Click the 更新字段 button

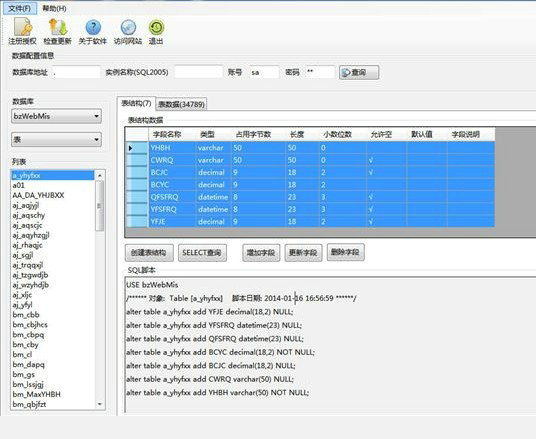pos(303,253)
